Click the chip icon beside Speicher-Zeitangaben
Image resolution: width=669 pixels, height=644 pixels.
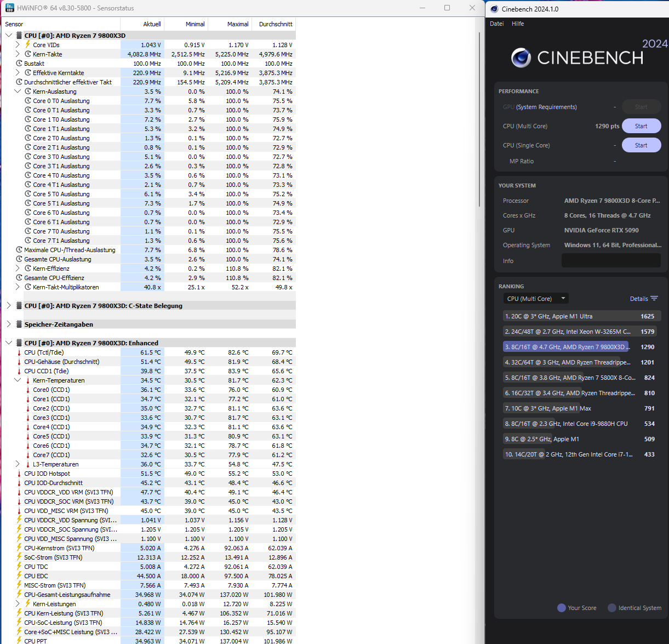pos(19,324)
